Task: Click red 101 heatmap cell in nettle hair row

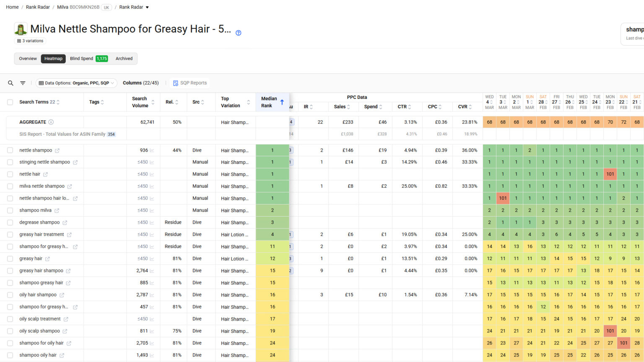Action: click(x=610, y=174)
